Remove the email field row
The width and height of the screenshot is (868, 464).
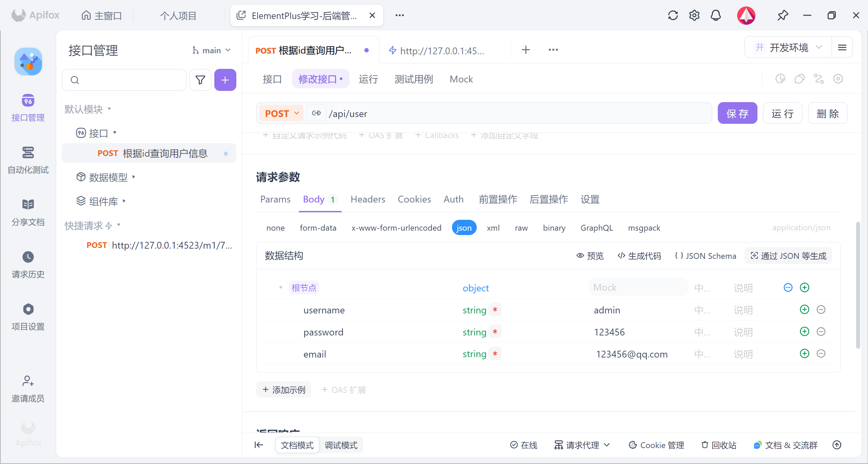(821, 354)
